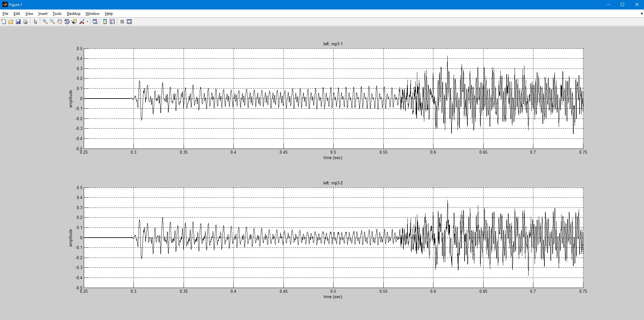Activate the Zoom Out magnifier tool
Image resolution: width=644 pixels, height=320 pixels.
[52, 22]
